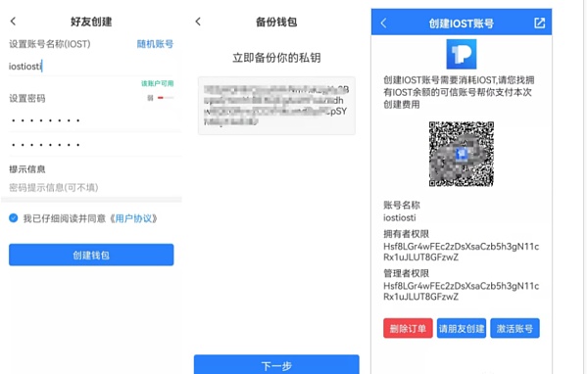
Task: Select account name iostiosti under 账号名称
Action: point(400,217)
